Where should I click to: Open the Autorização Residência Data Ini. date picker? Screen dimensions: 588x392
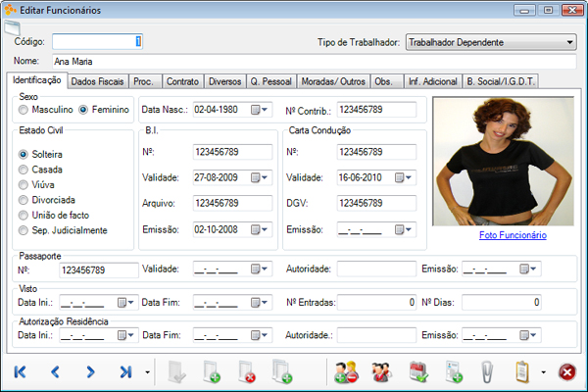pyautogui.click(x=125, y=335)
